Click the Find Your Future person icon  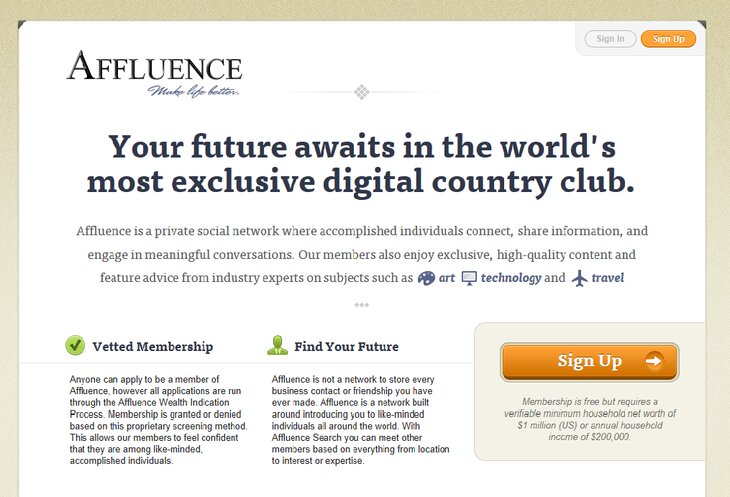[277, 346]
